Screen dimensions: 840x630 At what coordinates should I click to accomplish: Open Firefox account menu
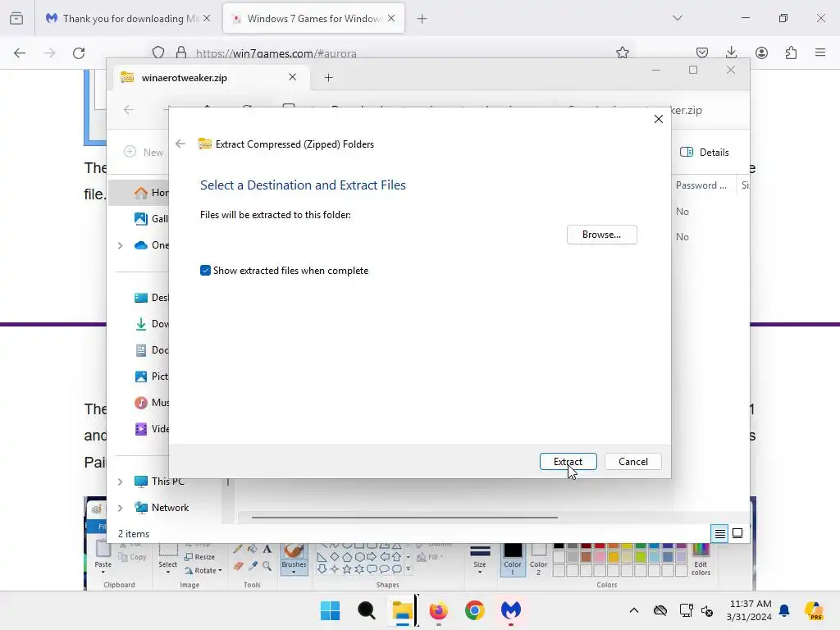[761, 52]
